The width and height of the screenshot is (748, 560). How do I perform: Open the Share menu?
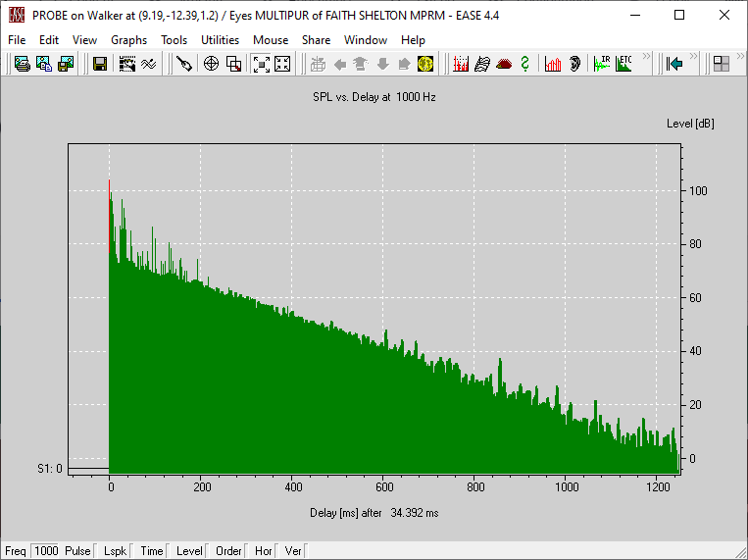pos(316,40)
